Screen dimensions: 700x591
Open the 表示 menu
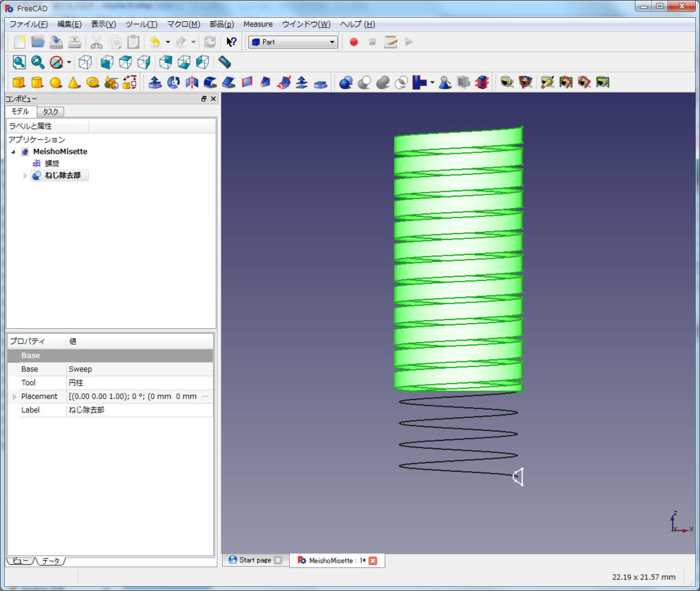[x=104, y=24]
